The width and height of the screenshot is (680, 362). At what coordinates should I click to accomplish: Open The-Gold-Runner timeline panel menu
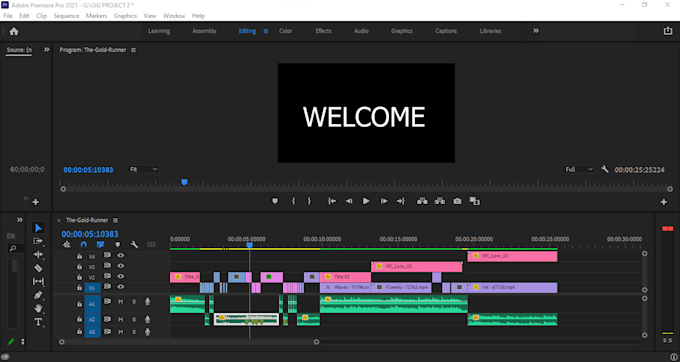(x=115, y=220)
